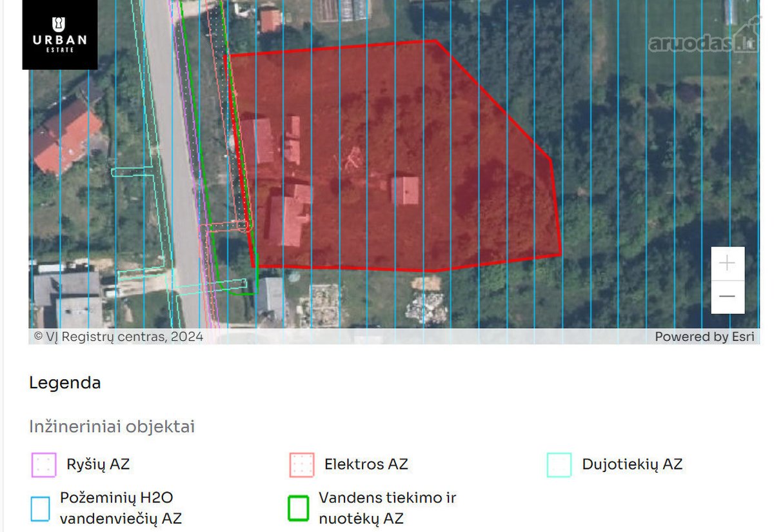Click the Dujotiekių AZ legend label
This screenshot has height=532, width=774.
(x=632, y=464)
